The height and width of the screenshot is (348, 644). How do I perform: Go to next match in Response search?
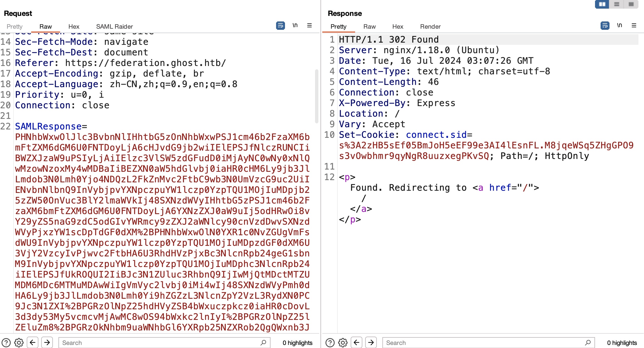pos(371,342)
